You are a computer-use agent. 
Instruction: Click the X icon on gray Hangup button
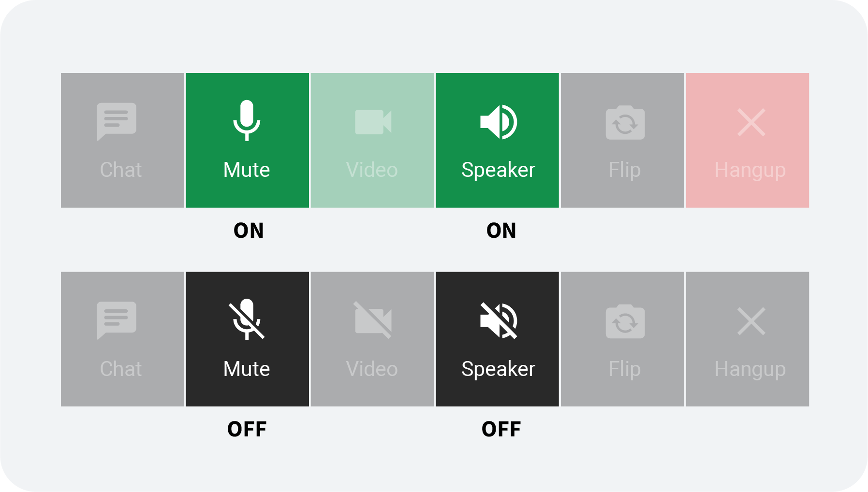pos(751,321)
